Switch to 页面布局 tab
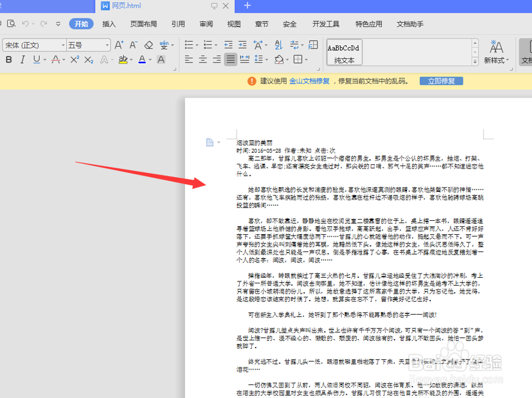Image resolution: width=532 pixels, height=398 pixels. tap(143, 24)
